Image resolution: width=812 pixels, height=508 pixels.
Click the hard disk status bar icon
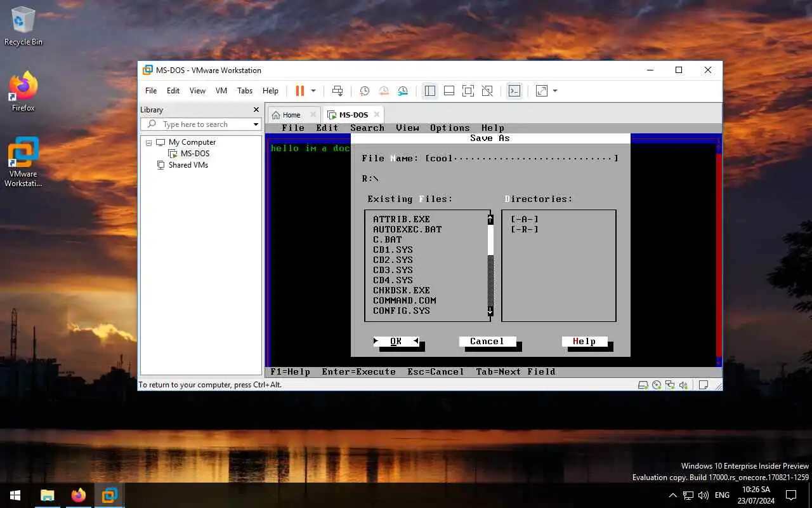click(643, 385)
